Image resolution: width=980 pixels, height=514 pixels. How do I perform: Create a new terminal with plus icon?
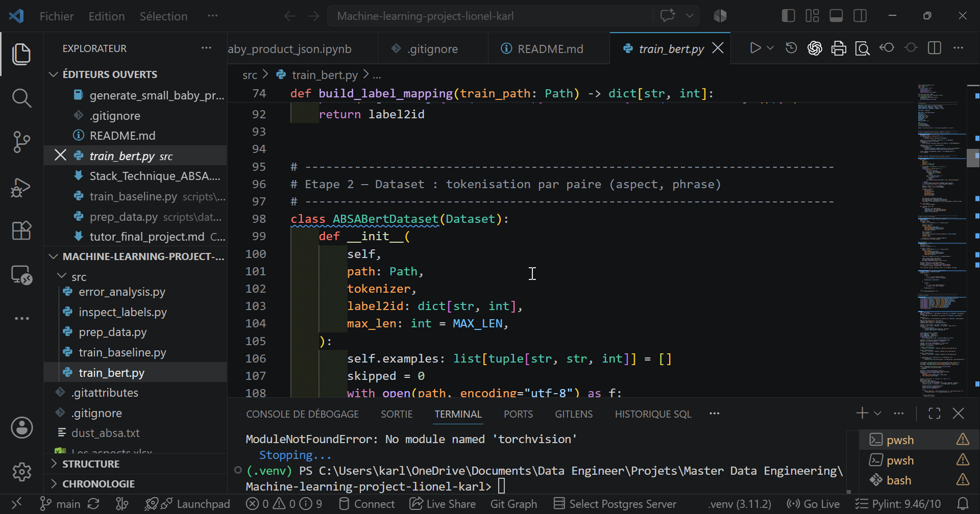(x=862, y=413)
